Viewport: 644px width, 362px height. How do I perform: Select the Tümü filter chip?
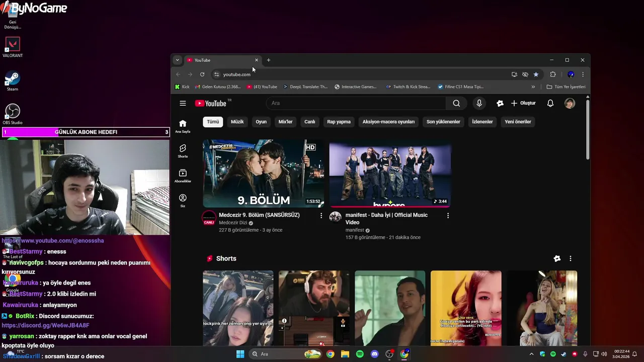tap(213, 122)
